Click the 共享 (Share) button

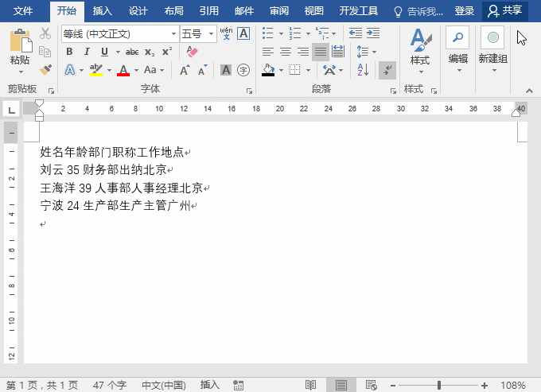(505, 11)
